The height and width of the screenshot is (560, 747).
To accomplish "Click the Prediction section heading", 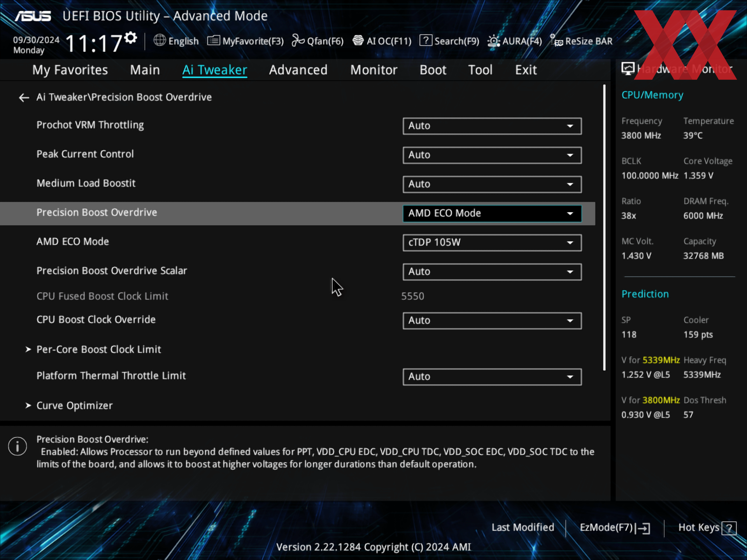I will coord(645,294).
